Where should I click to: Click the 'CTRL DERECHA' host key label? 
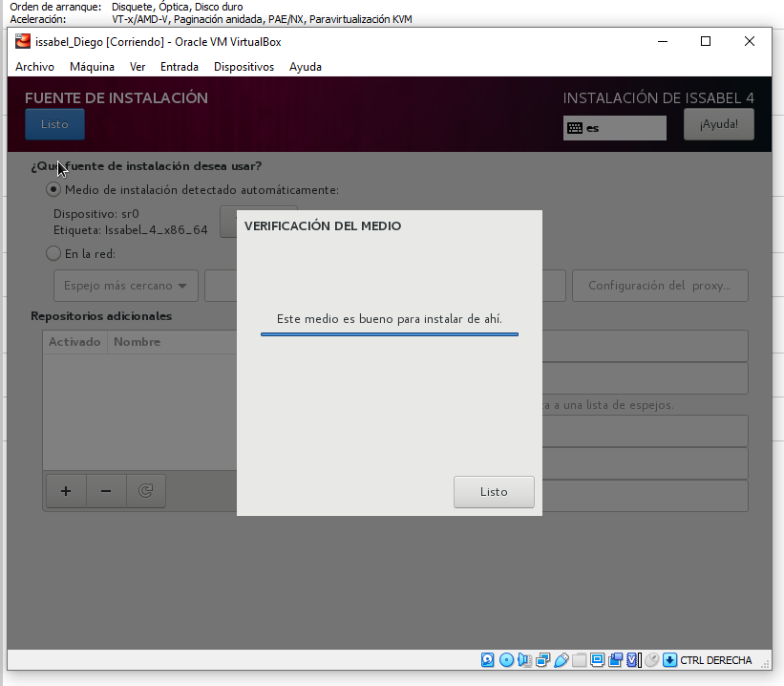[x=715, y=660]
